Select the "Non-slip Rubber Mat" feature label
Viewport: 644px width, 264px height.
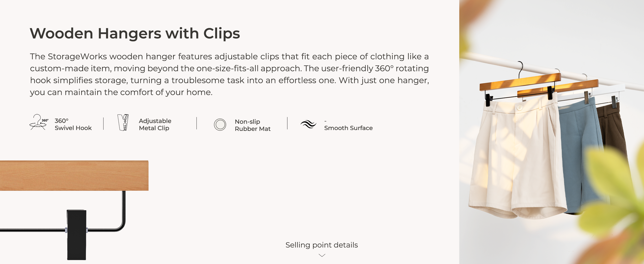click(x=252, y=125)
